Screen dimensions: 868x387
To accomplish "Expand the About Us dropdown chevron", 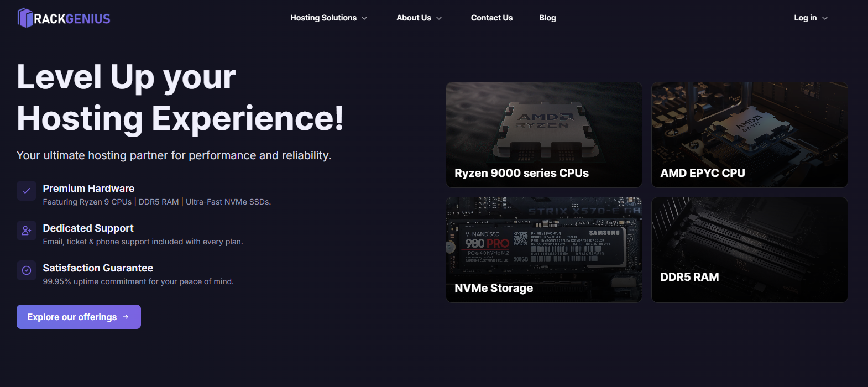I will (x=439, y=18).
